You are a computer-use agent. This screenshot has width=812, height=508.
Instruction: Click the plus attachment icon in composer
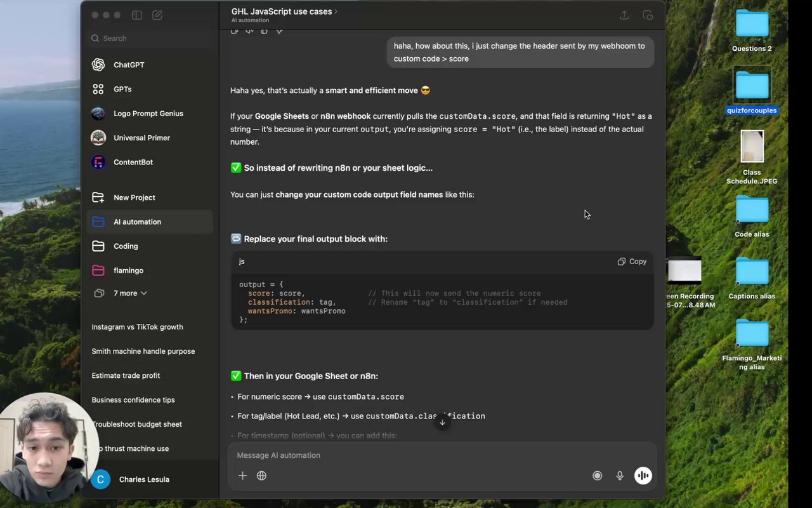pyautogui.click(x=242, y=476)
